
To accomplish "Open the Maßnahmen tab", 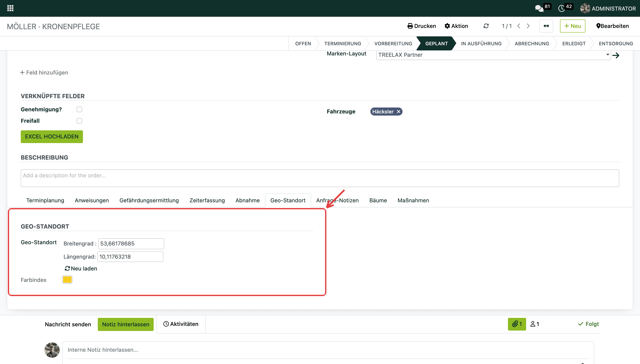I will (413, 200).
